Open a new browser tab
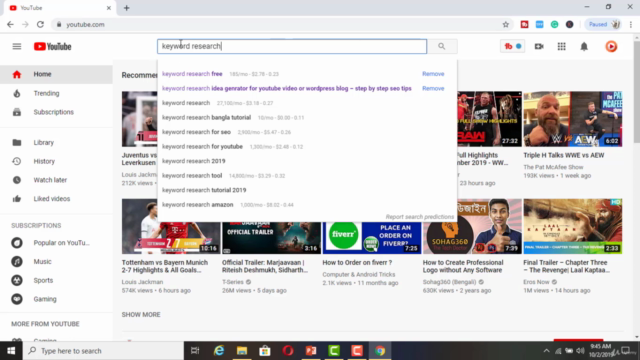This screenshot has width=640, height=360. [x=127, y=8]
